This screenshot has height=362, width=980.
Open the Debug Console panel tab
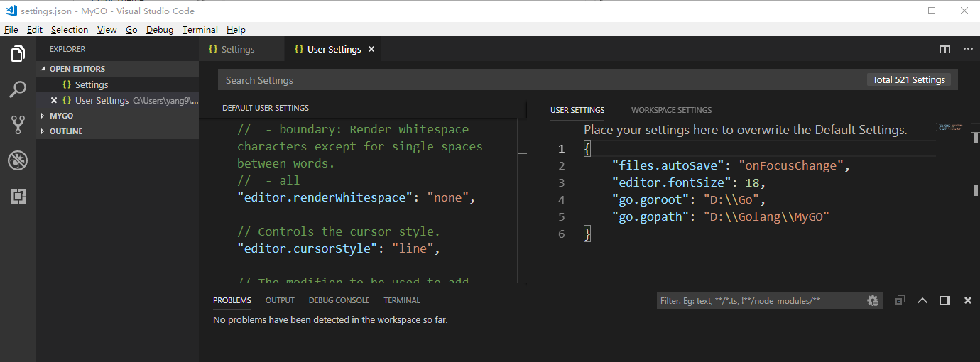coord(339,300)
